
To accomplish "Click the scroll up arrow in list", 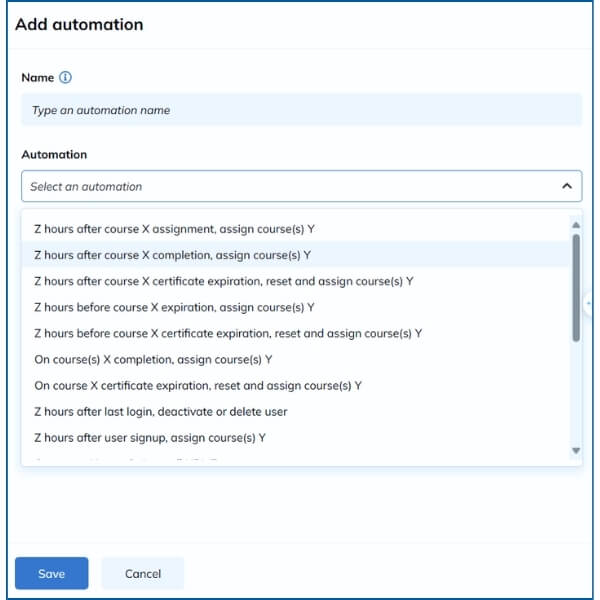I will [x=576, y=222].
